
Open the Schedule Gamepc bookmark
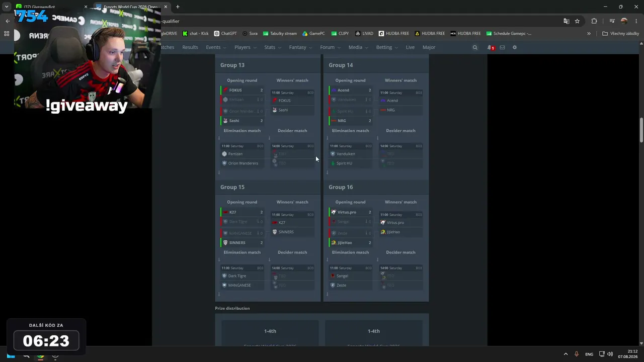tap(509, 34)
